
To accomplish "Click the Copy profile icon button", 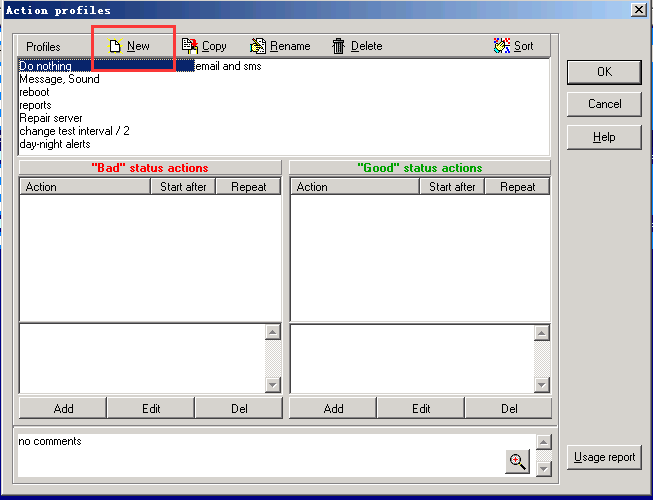I will pyautogui.click(x=189, y=46).
